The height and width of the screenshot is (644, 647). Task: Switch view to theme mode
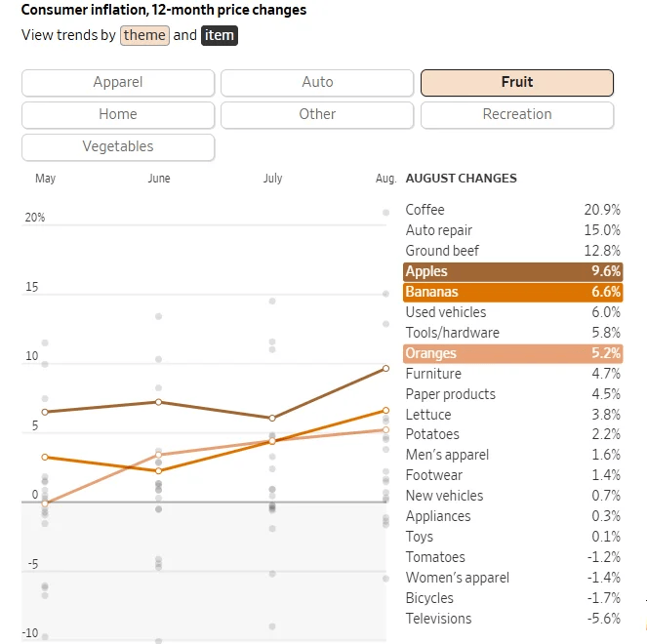pyautogui.click(x=144, y=36)
